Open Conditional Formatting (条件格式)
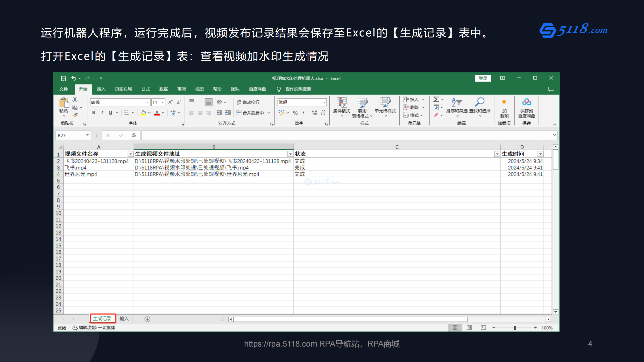Viewport: 644px width, 362px height. (x=341, y=107)
